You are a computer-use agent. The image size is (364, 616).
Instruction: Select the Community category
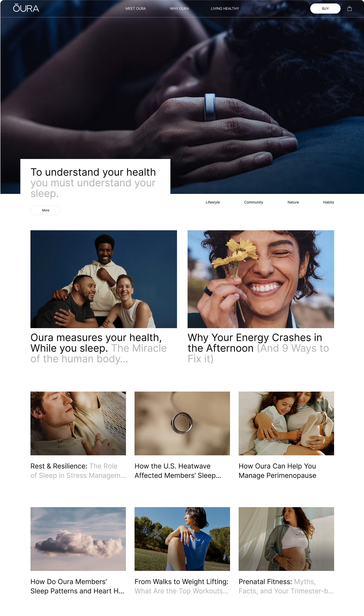[253, 202]
